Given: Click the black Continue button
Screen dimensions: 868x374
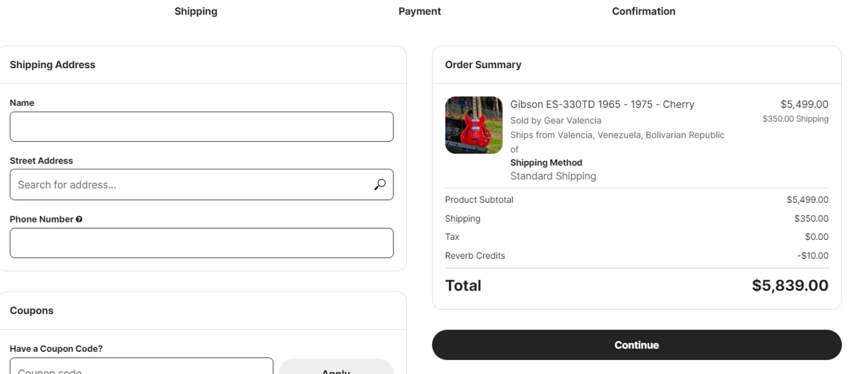Looking at the screenshot, I should tap(637, 345).
